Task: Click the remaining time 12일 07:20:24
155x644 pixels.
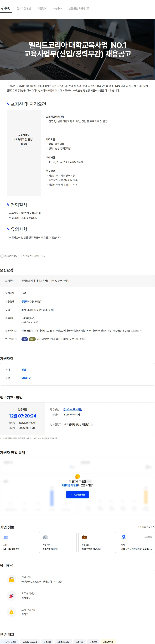Action: coord(22,416)
